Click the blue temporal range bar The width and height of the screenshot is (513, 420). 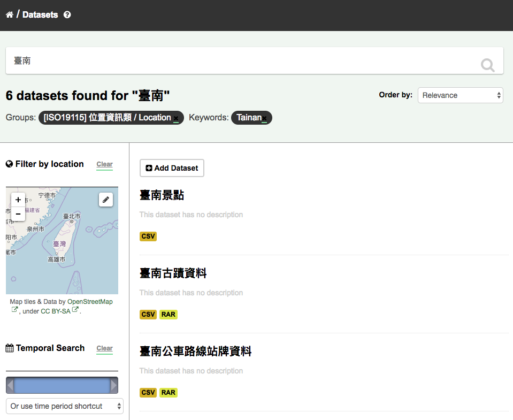62,385
